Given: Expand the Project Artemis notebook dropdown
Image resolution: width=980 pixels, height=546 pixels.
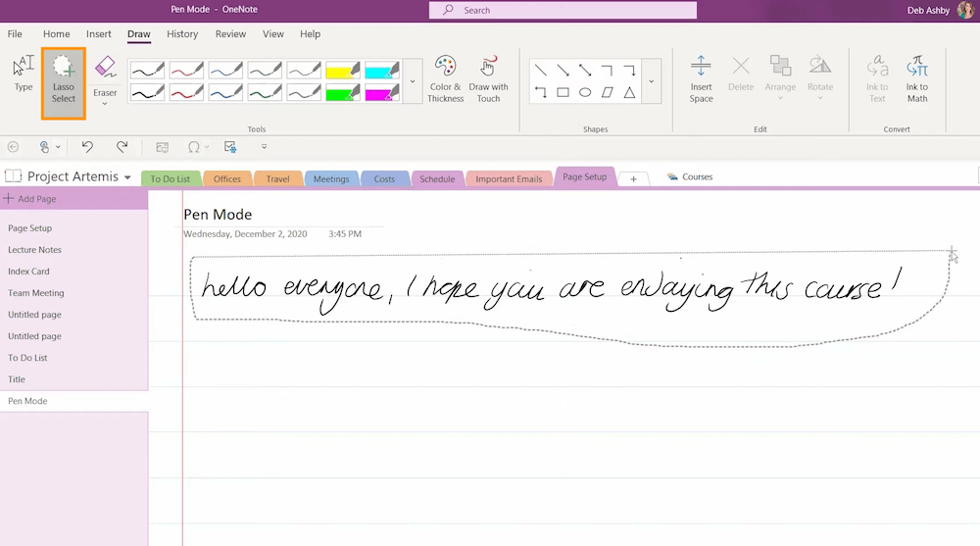Looking at the screenshot, I should pyautogui.click(x=127, y=177).
